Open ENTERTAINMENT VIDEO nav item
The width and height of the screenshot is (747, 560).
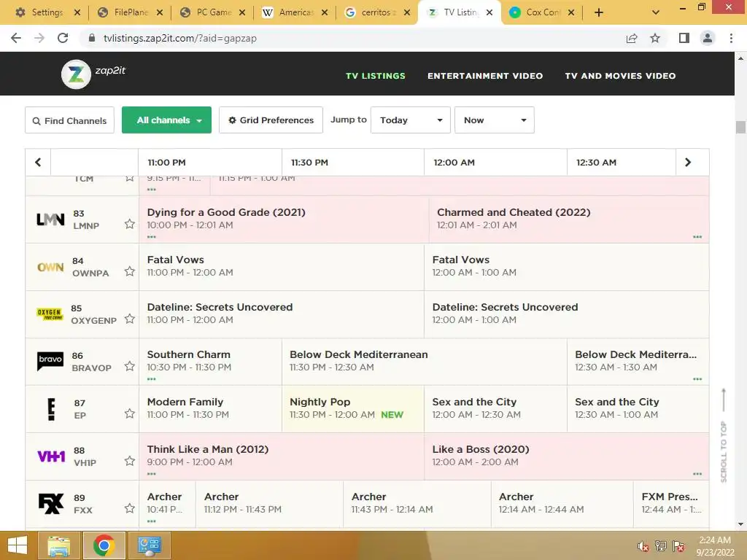[x=485, y=76]
